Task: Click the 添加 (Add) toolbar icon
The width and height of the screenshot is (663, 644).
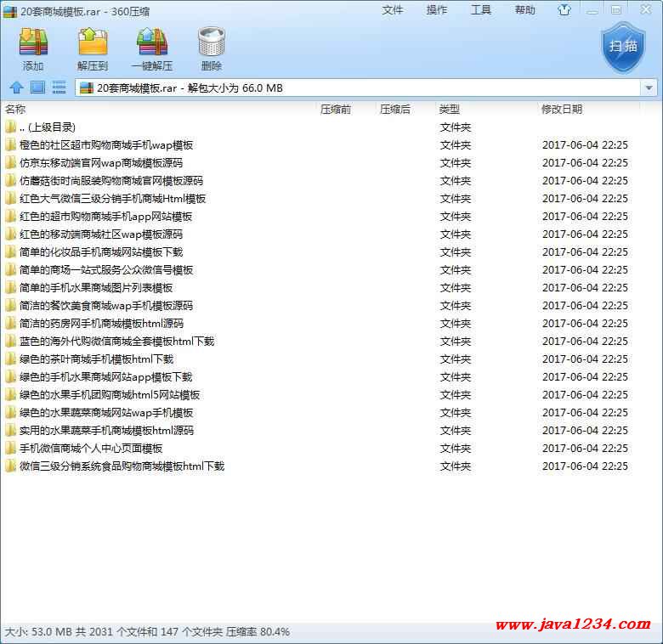Action: click(33, 42)
